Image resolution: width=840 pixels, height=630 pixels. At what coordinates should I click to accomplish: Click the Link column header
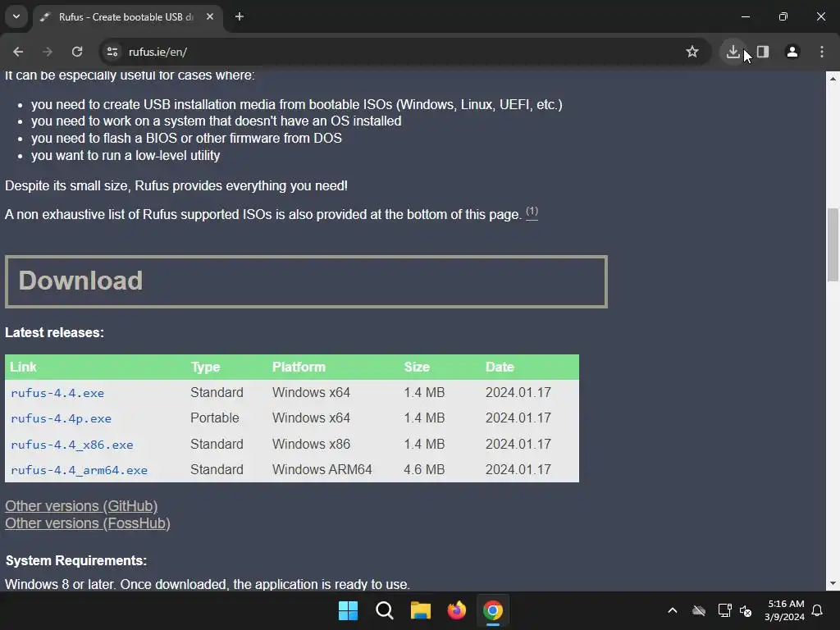coord(23,367)
